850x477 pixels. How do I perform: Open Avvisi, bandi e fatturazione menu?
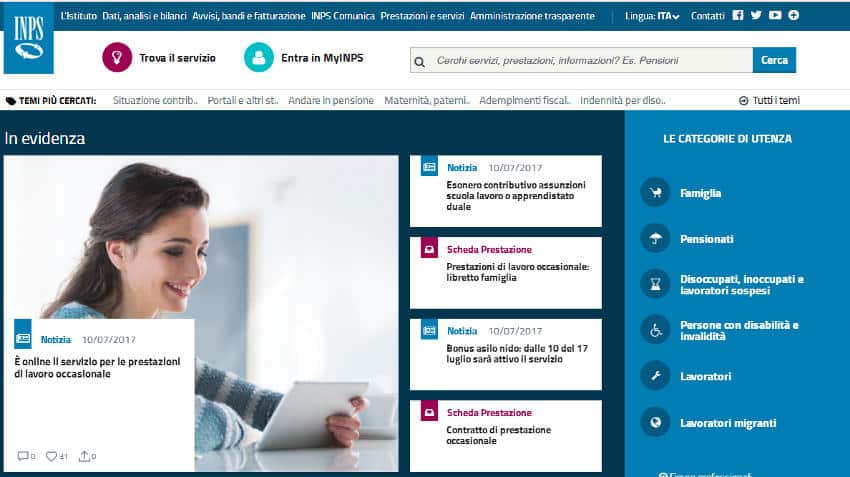[x=249, y=16]
